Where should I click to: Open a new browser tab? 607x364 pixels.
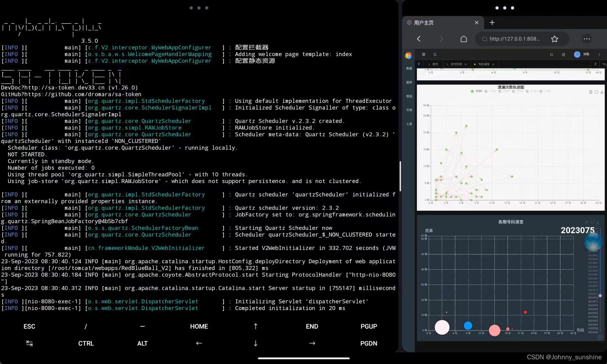point(492,23)
